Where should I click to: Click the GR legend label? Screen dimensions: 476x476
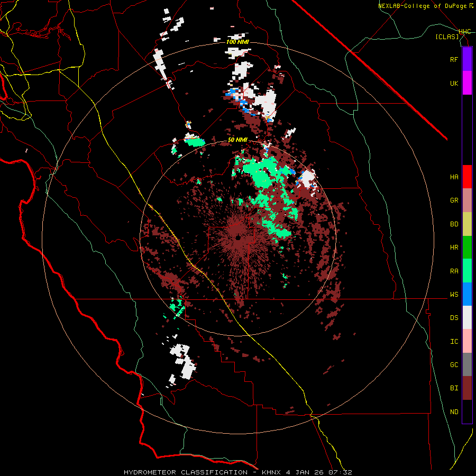454,200
